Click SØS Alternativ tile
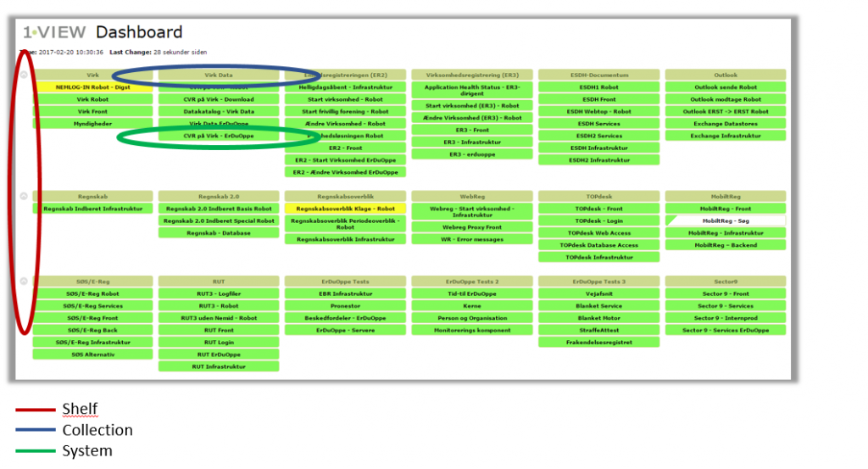 [93, 355]
